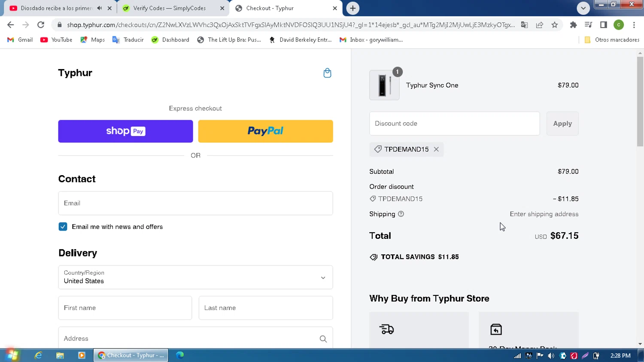
Task: Open the Chrome profile avatar
Action: click(x=619, y=25)
